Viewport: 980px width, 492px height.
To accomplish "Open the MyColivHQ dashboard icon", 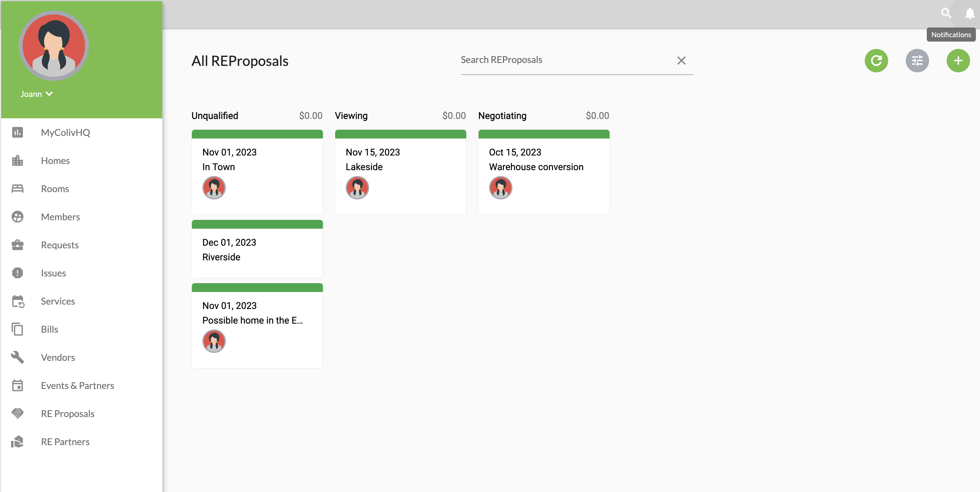I will coord(18,133).
